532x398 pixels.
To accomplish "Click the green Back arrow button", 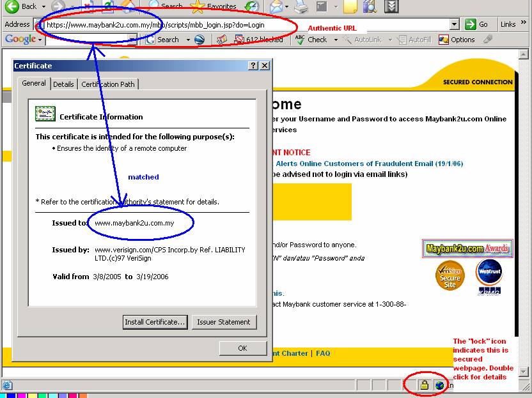I will (12, 6).
